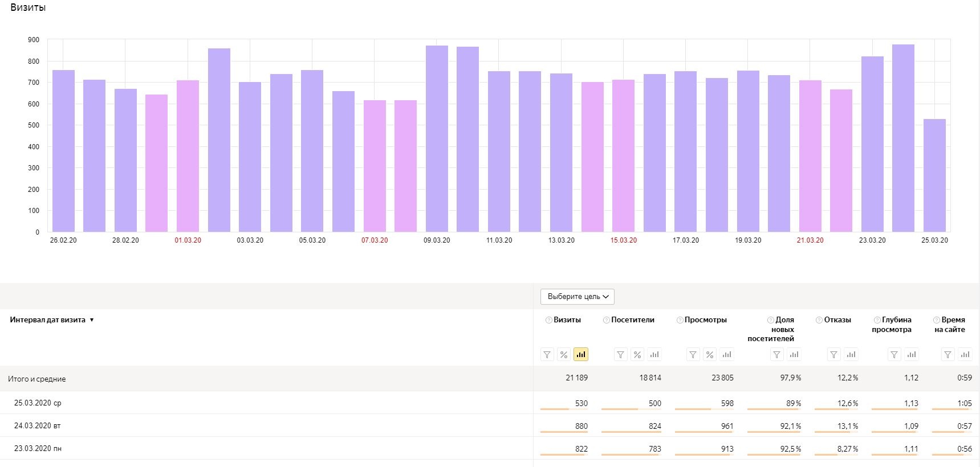The image size is (980, 467).
Task: Sort table by Просмотры column header
Action: click(x=705, y=320)
